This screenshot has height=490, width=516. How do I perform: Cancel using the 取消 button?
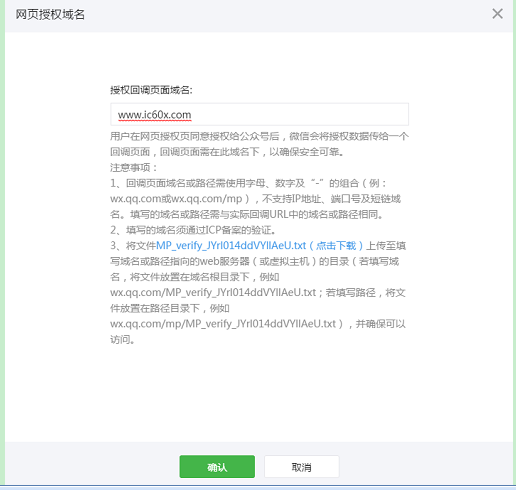302,467
